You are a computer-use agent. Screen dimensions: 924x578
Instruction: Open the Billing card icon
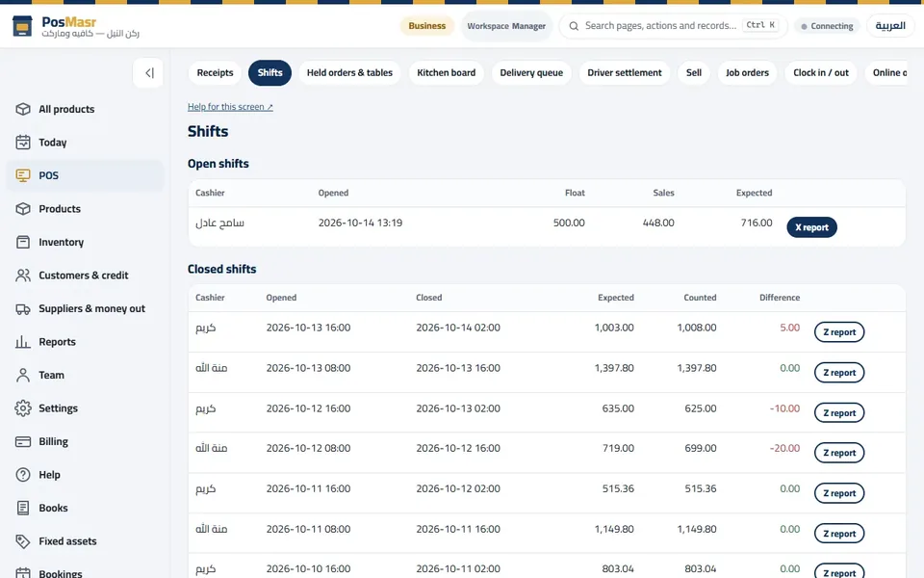point(23,441)
